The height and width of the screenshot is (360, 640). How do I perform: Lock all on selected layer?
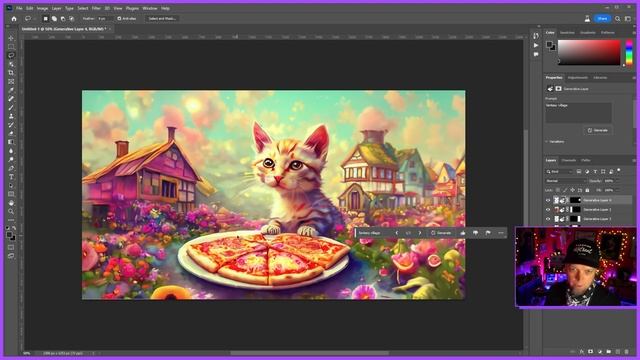[587, 190]
